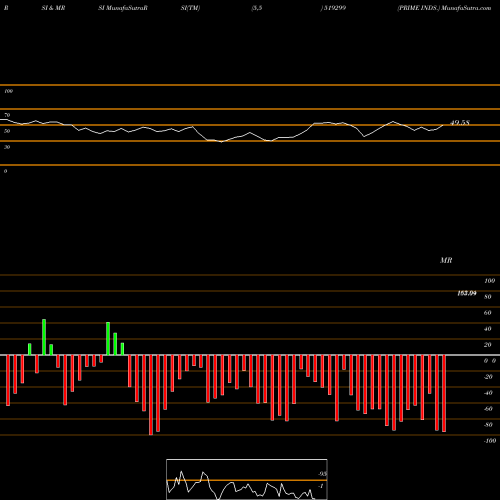Click the 103.09 value label

tap(467, 293)
